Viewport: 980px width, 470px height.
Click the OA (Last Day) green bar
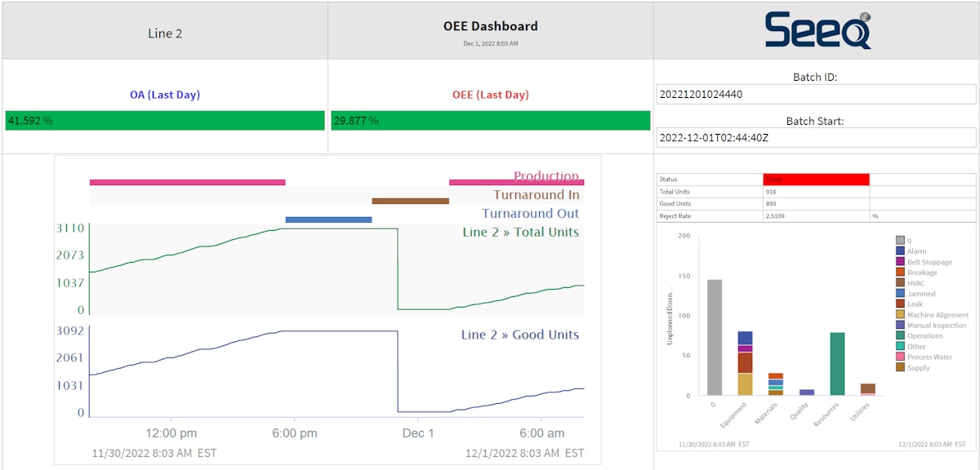(x=165, y=121)
